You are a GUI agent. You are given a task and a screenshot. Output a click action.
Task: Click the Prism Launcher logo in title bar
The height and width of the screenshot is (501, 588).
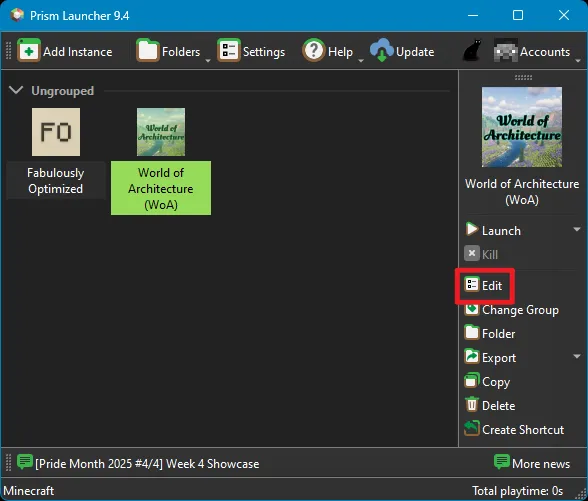[x=17, y=15]
